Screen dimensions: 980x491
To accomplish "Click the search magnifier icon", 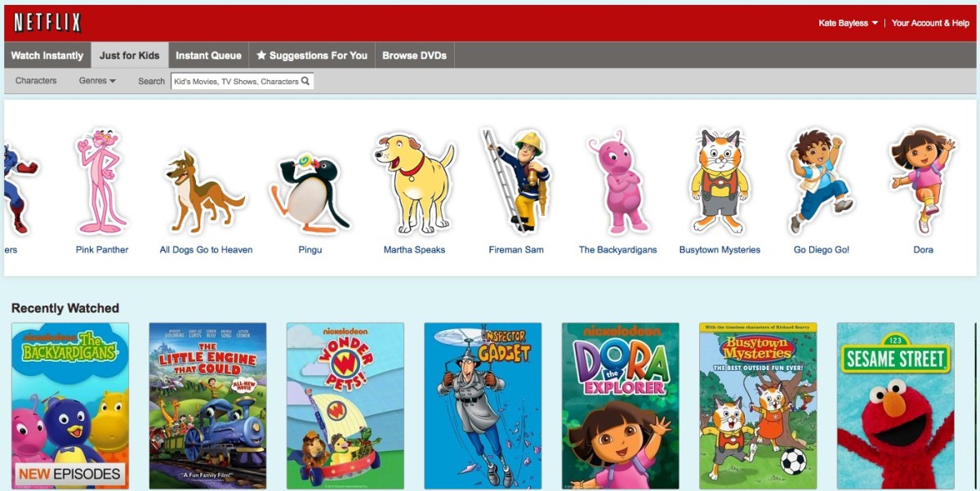I will click(305, 81).
